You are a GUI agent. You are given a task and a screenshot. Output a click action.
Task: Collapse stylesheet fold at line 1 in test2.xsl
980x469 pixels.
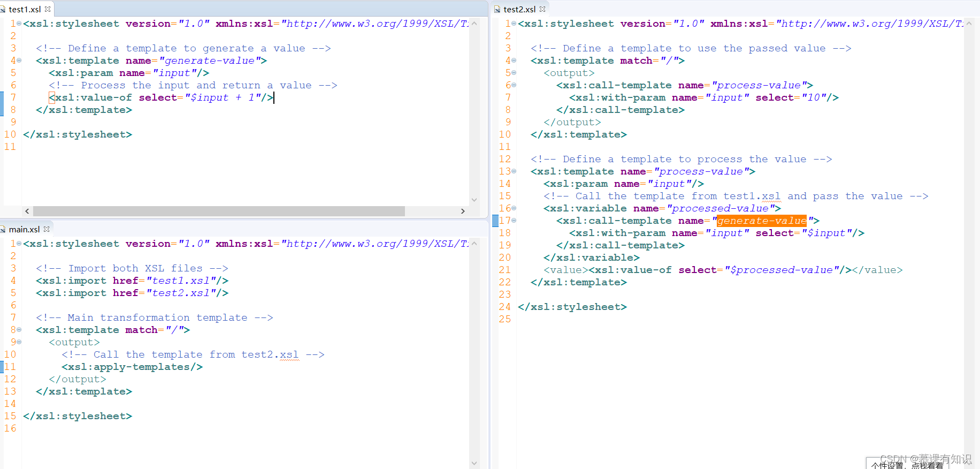pyautogui.click(x=514, y=24)
